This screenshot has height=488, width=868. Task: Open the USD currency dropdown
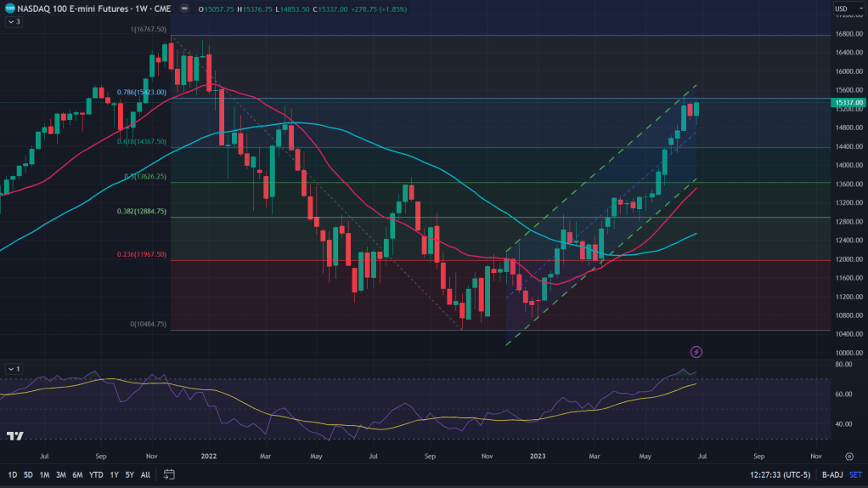(843, 9)
